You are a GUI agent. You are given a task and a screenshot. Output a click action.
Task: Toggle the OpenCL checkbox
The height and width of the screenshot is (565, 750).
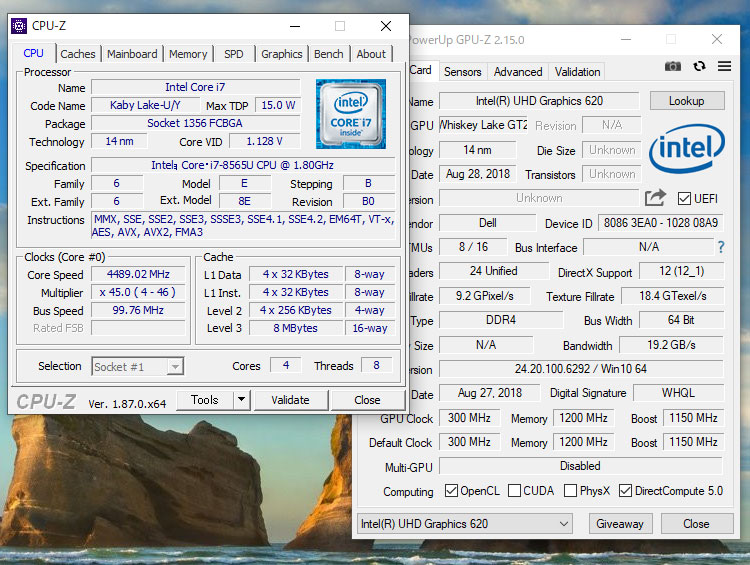pos(451,490)
